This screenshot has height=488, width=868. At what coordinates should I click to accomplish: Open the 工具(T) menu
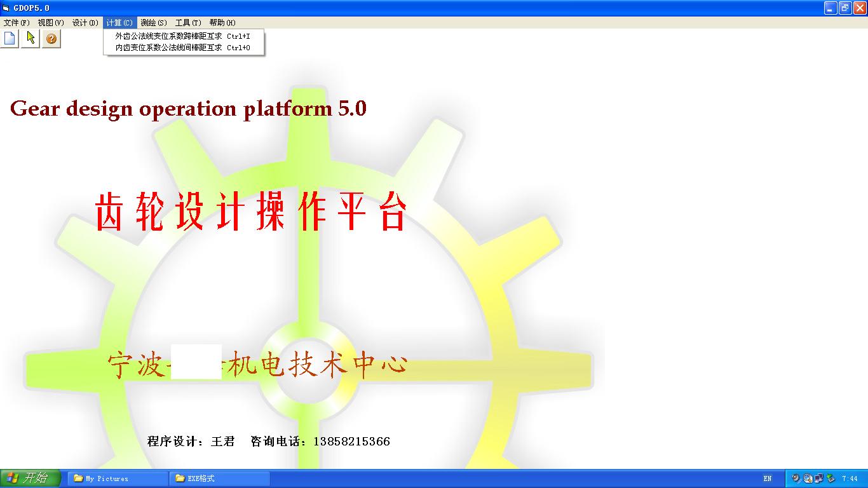(188, 23)
